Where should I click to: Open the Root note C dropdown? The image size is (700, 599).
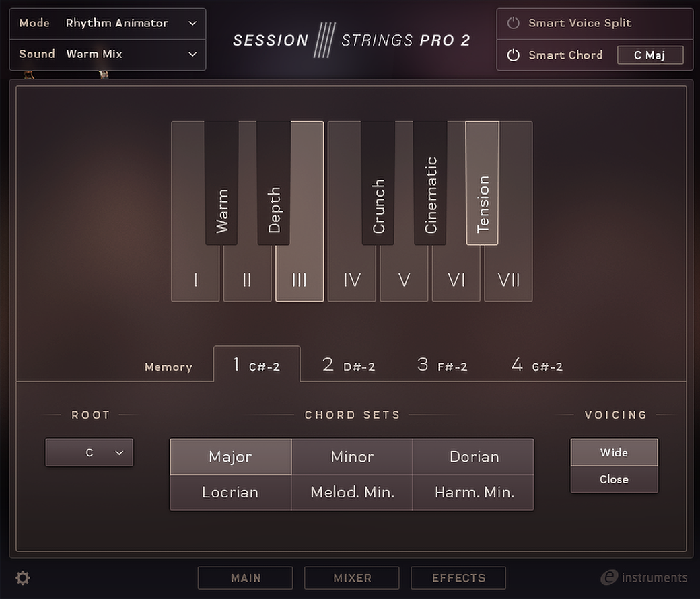point(90,452)
